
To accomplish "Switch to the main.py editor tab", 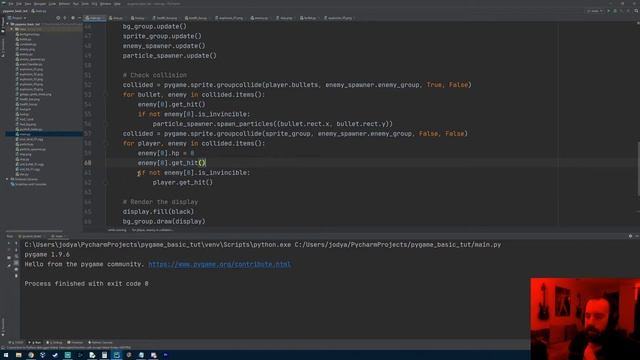I will pos(95,18).
